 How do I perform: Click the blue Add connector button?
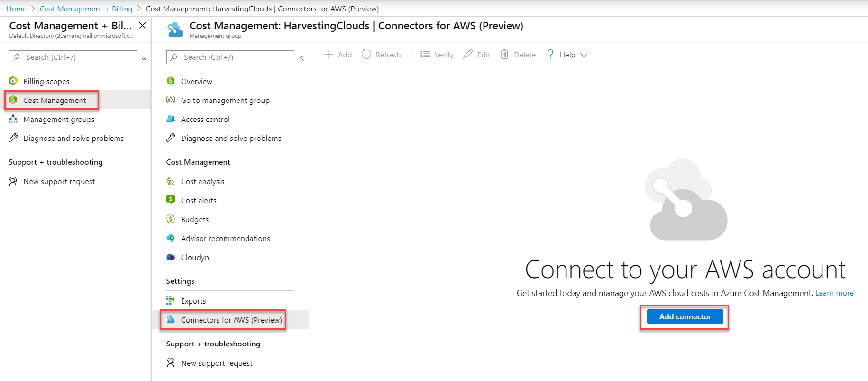tap(685, 316)
